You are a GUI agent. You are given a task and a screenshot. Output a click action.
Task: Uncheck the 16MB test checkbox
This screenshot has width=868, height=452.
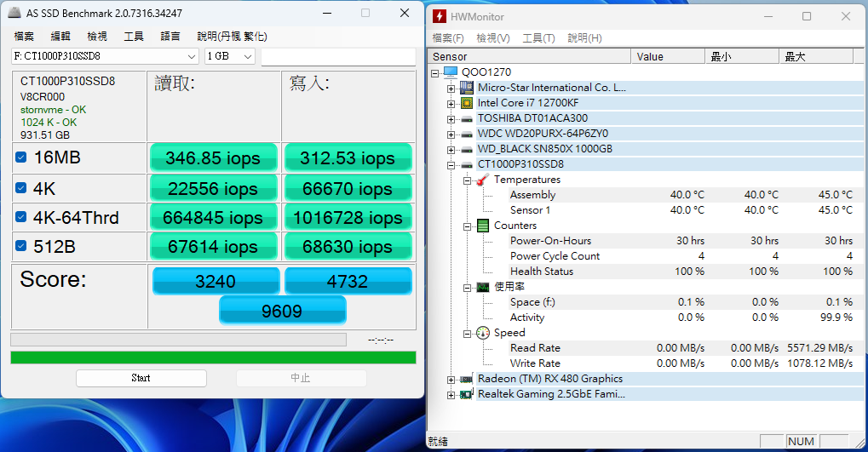[x=21, y=157]
